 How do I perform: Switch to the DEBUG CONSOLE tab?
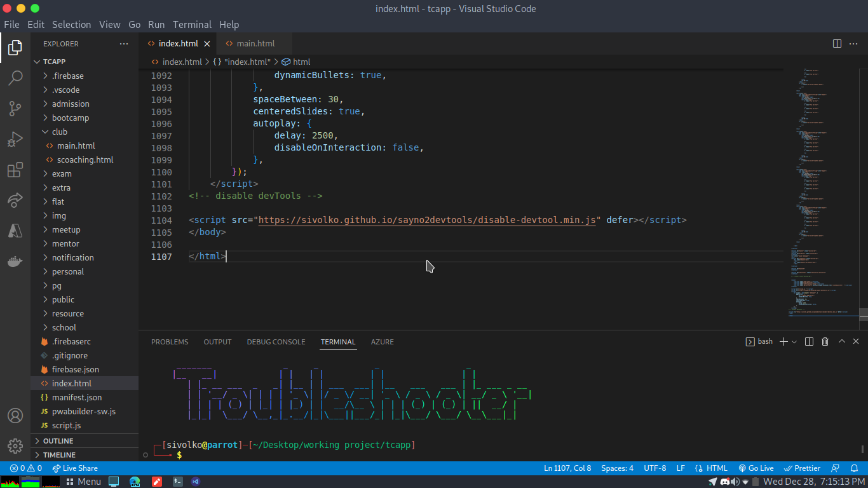(x=276, y=342)
